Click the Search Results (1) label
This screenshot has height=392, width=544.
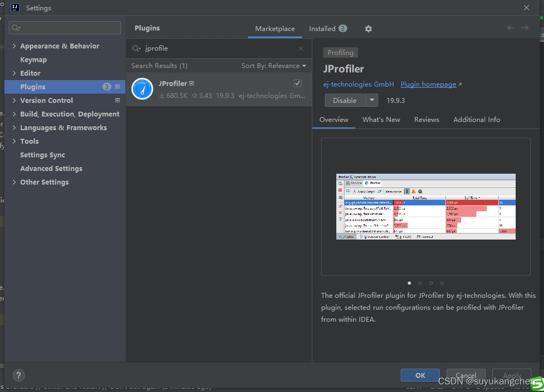point(159,66)
